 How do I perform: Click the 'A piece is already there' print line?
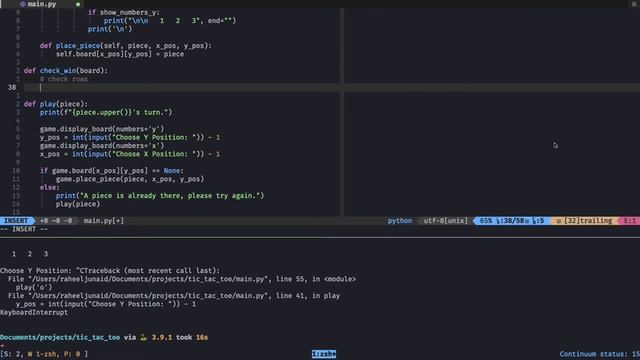click(x=160, y=196)
